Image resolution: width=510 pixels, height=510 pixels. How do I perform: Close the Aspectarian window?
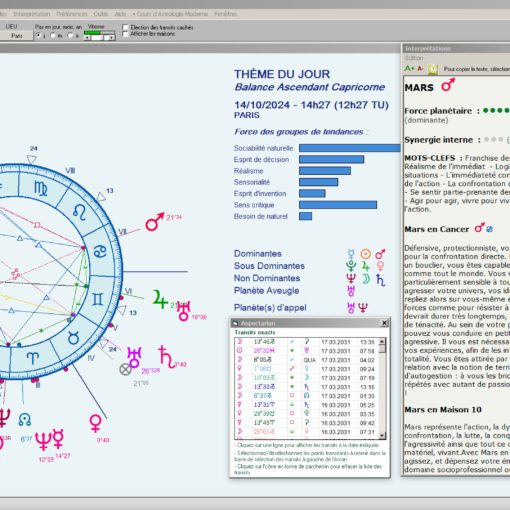384,323
